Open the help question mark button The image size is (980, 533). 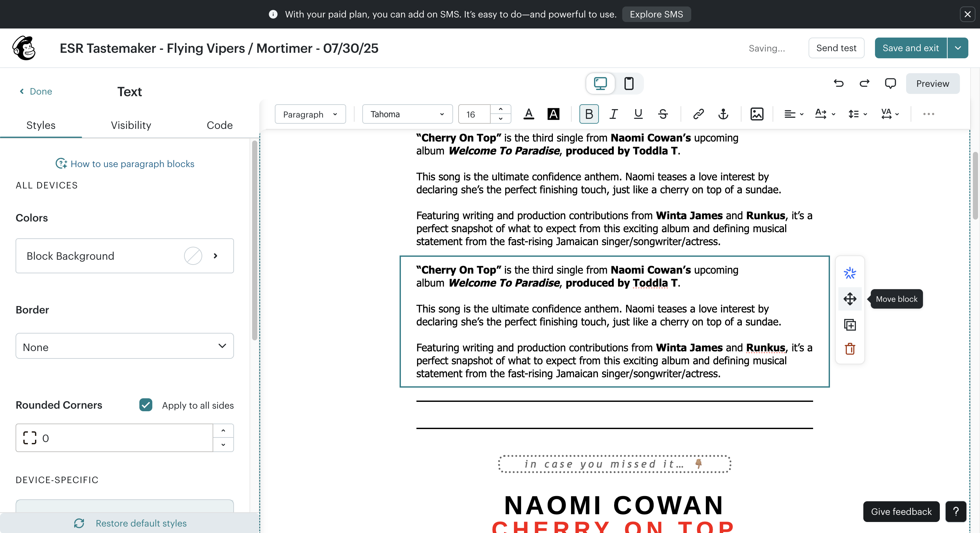(x=956, y=511)
